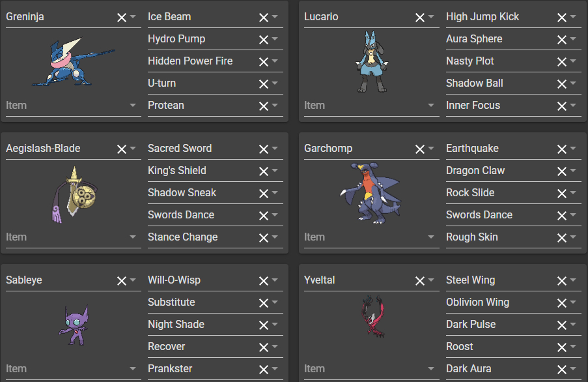Clear the Rock Slide move
588x382 pixels.
562,193
